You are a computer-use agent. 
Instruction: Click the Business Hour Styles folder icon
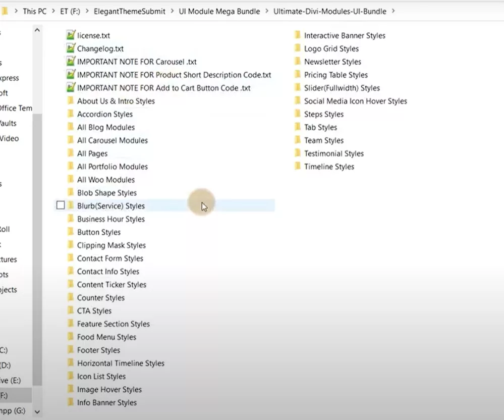(x=71, y=219)
